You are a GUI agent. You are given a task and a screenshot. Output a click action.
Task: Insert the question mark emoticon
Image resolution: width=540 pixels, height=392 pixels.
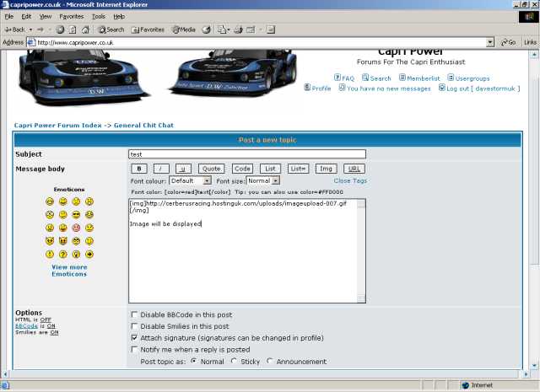pos(63,255)
